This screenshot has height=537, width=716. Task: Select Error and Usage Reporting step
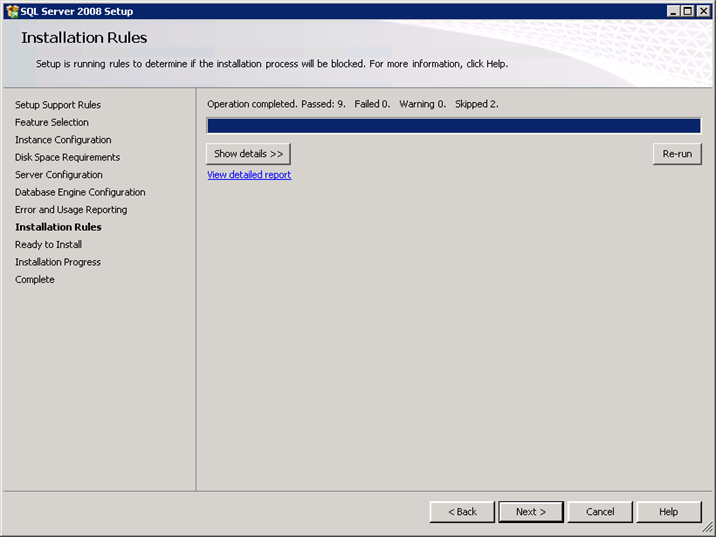coord(71,210)
